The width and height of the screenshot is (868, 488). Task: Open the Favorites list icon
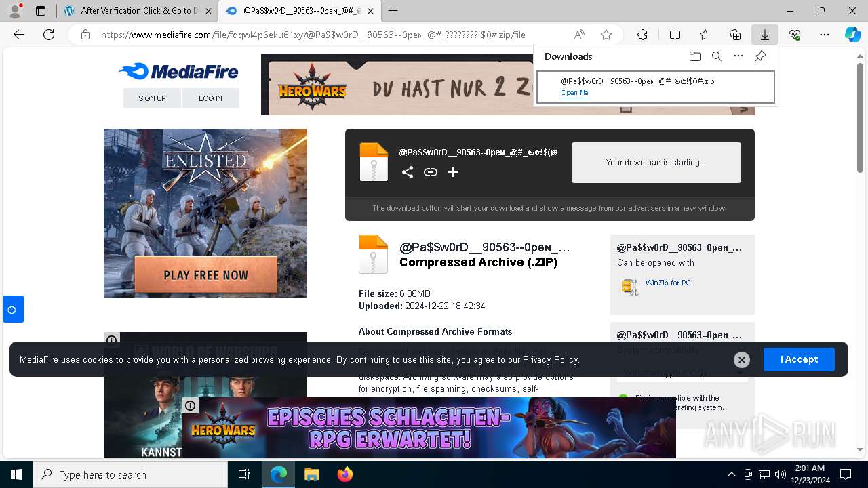click(705, 35)
